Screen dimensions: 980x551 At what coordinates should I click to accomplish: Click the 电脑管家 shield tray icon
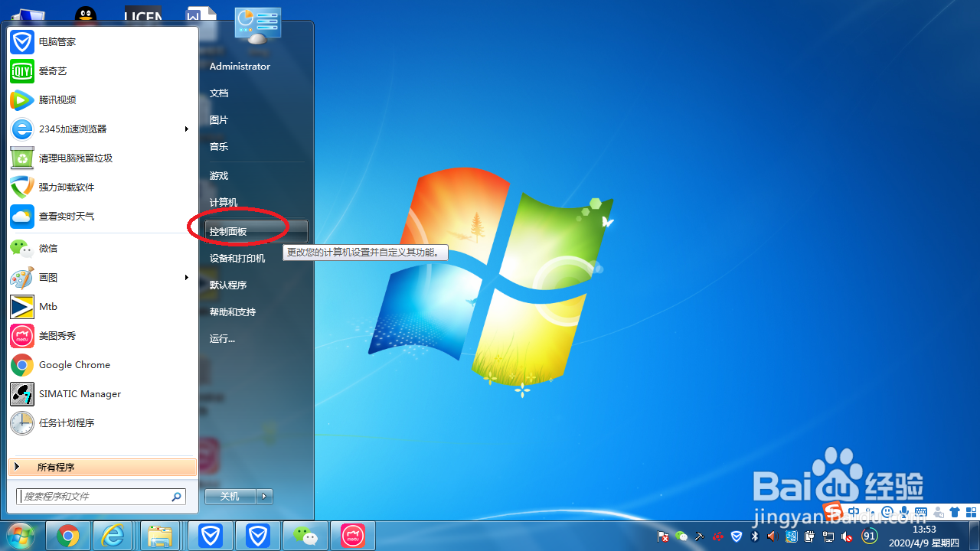737,536
